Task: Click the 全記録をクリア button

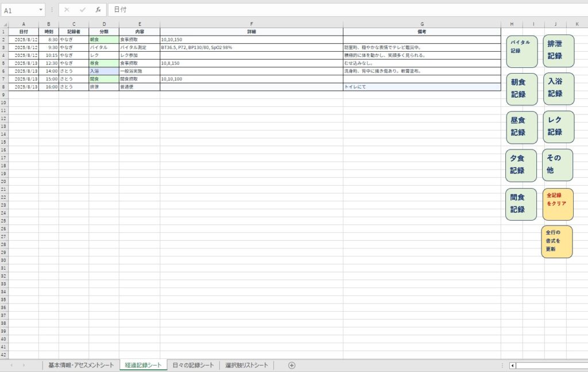Action: [558, 204]
